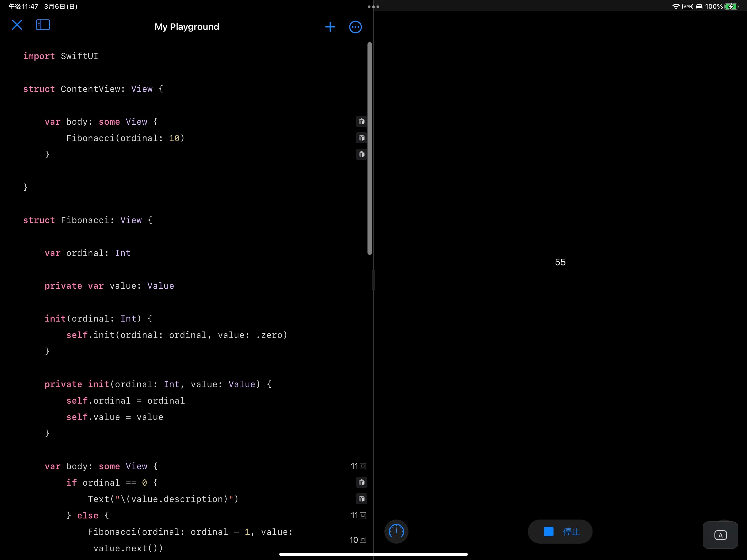Open result cube beside Text value.description line

click(361, 499)
